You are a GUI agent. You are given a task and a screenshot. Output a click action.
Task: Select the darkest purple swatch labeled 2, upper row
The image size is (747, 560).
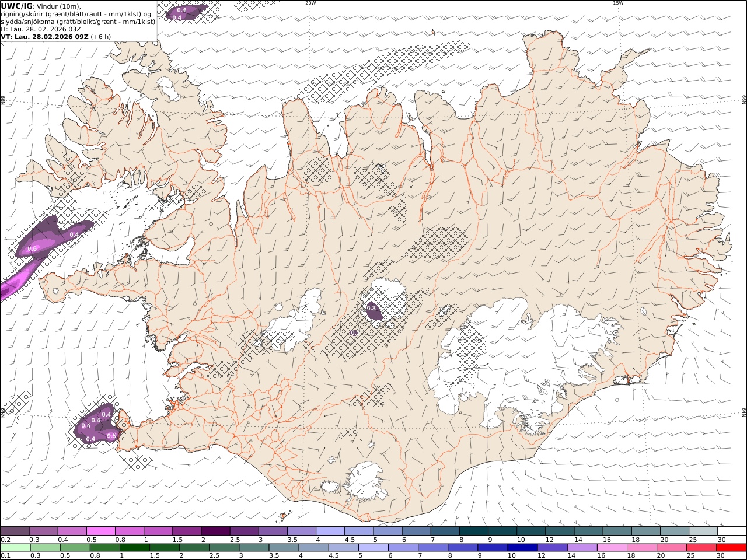tap(215, 531)
